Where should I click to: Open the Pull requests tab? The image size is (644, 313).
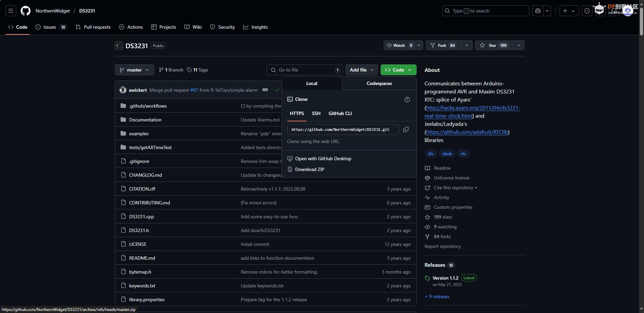[x=93, y=27]
